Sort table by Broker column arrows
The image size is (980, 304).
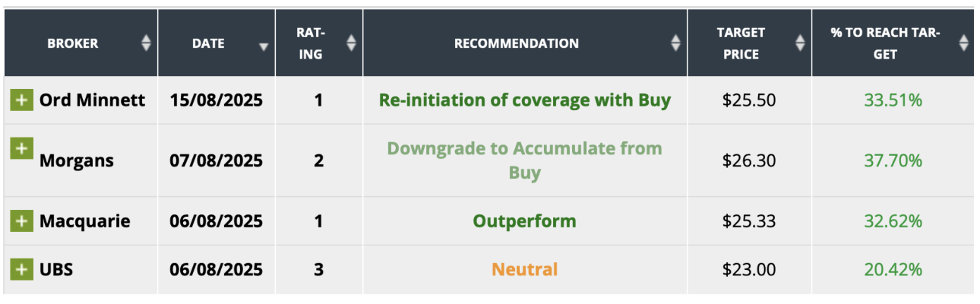[146, 43]
